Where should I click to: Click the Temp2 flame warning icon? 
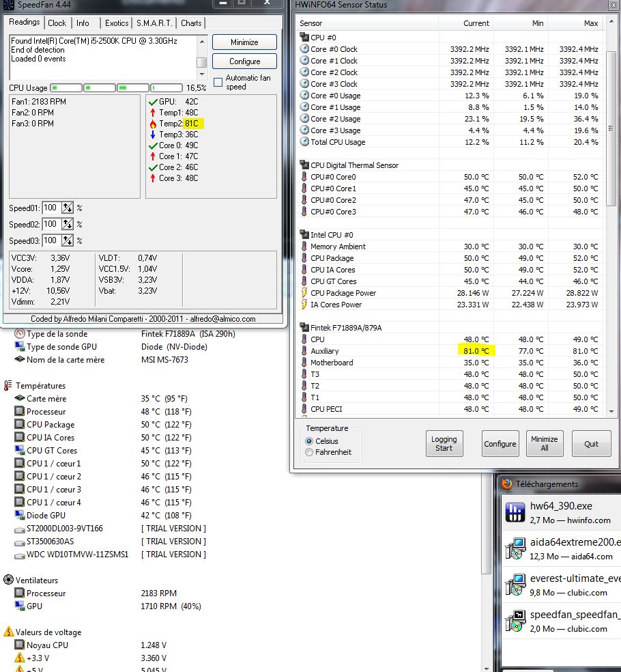(153, 124)
